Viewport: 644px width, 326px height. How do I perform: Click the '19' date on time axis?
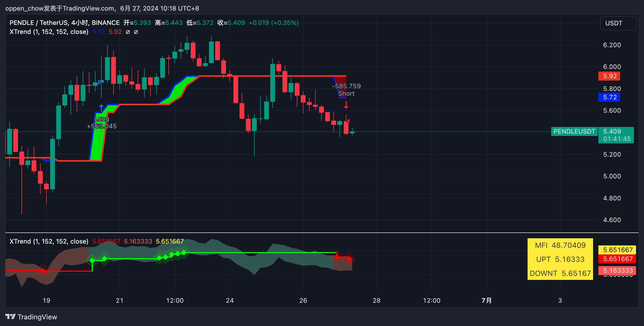pos(46,301)
